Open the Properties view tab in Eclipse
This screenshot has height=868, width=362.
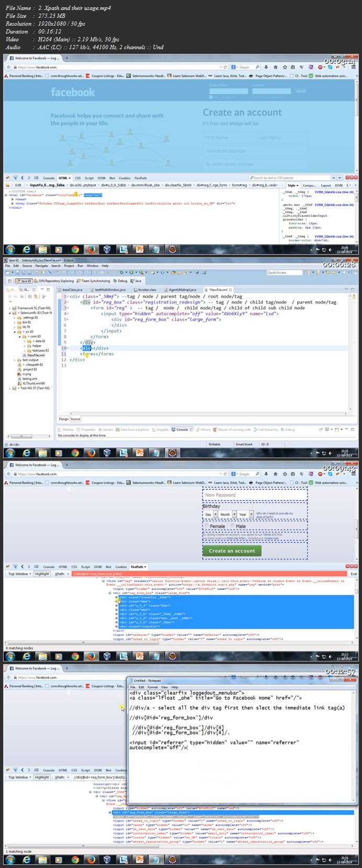86,430
